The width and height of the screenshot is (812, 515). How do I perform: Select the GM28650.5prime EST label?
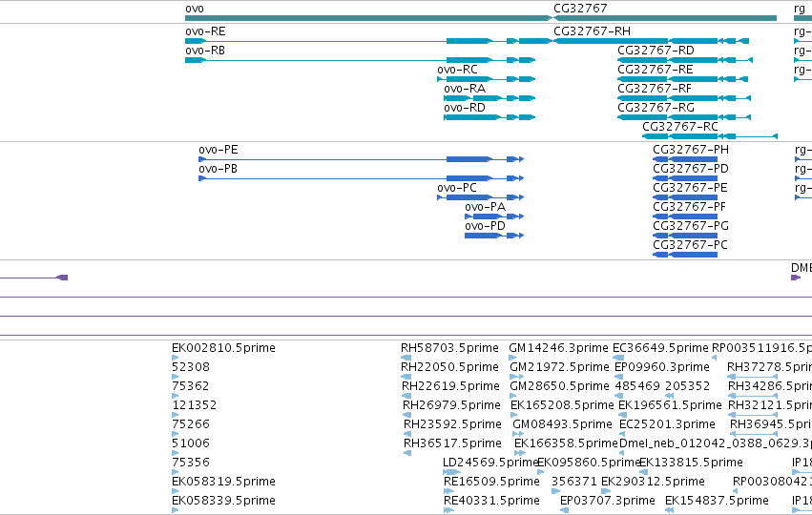click(x=560, y=386)
